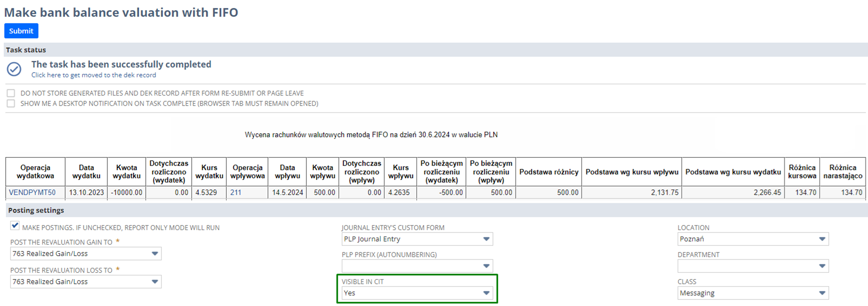Viewport: 868px width, 306px height.
Task: Expand Post the Revaluation Loss To dropdown
Action: (85, 282)
